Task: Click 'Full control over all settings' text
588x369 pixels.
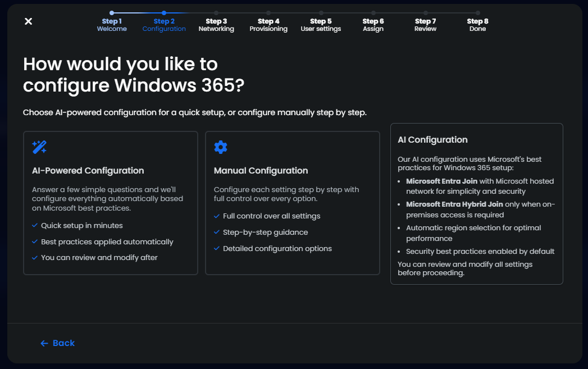Action: (271, 216)
